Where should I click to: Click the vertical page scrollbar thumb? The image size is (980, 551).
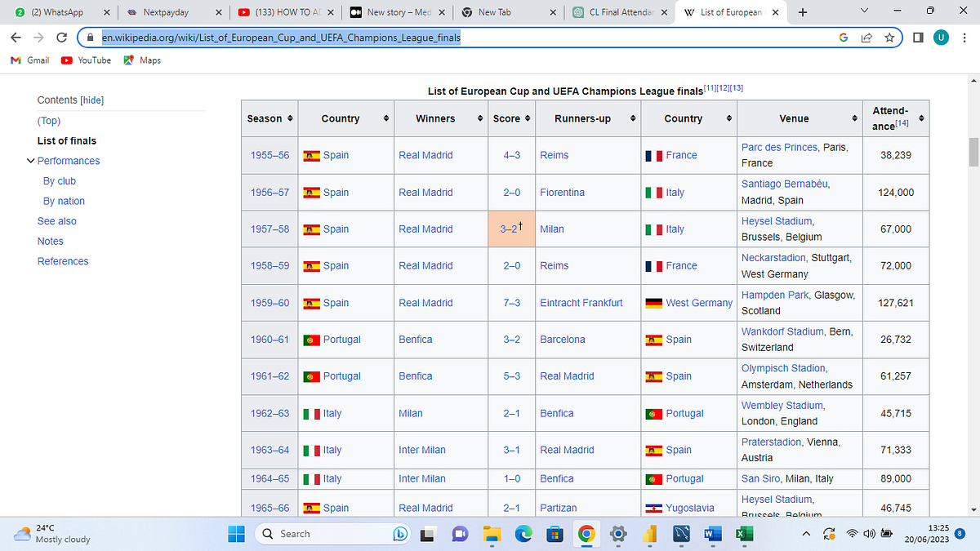tap(973, 152)
